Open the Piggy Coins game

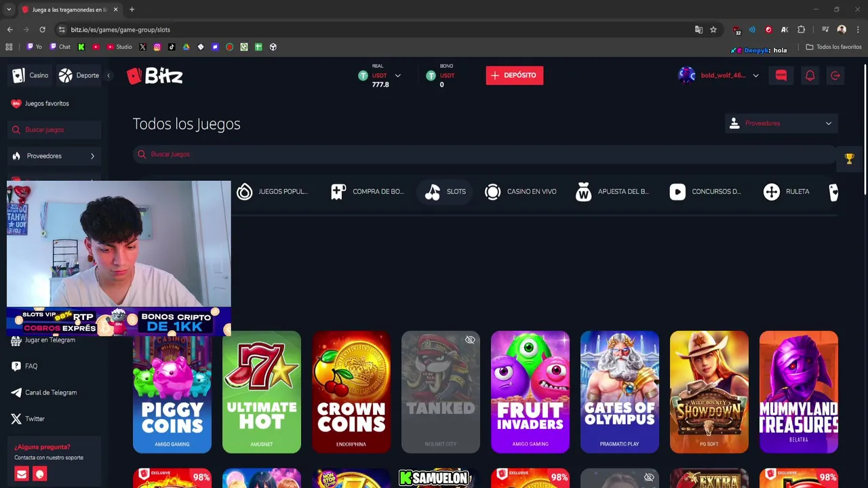[172, 392]
